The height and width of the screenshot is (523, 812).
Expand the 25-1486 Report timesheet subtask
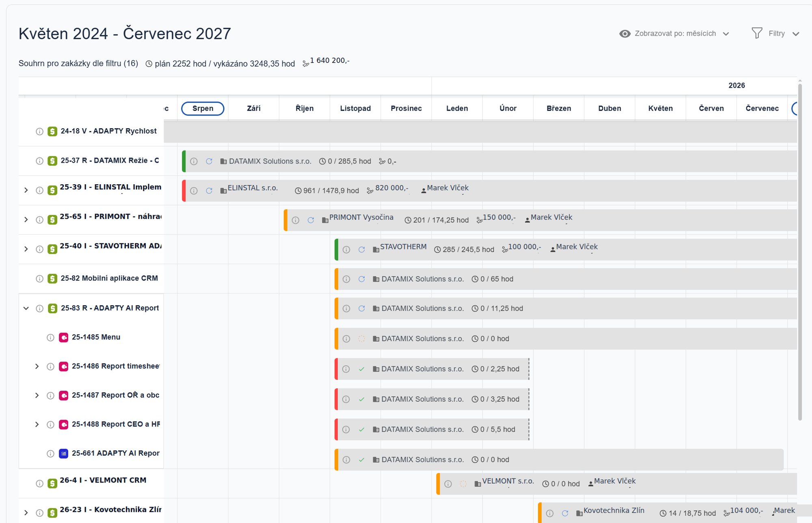tap(37, 366)
